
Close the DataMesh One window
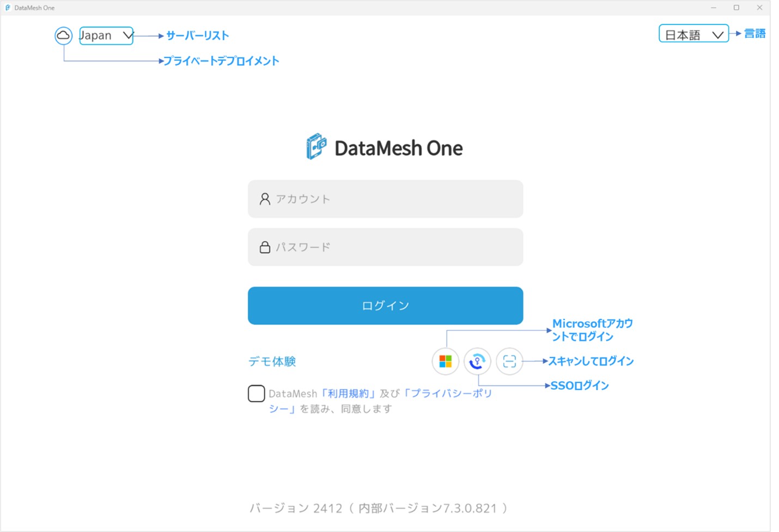tap(759, 8)
